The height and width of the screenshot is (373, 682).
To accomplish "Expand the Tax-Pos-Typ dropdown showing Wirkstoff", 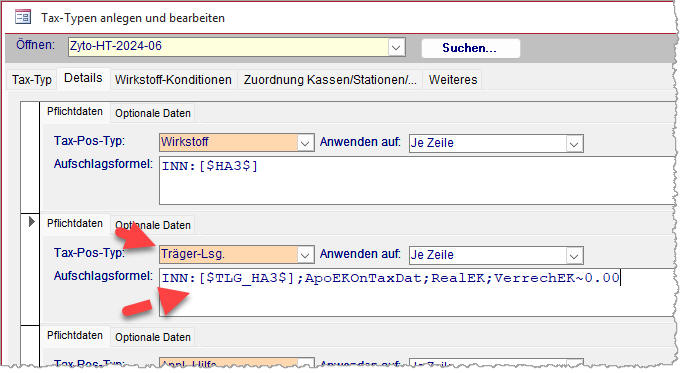I will (305, 143).
